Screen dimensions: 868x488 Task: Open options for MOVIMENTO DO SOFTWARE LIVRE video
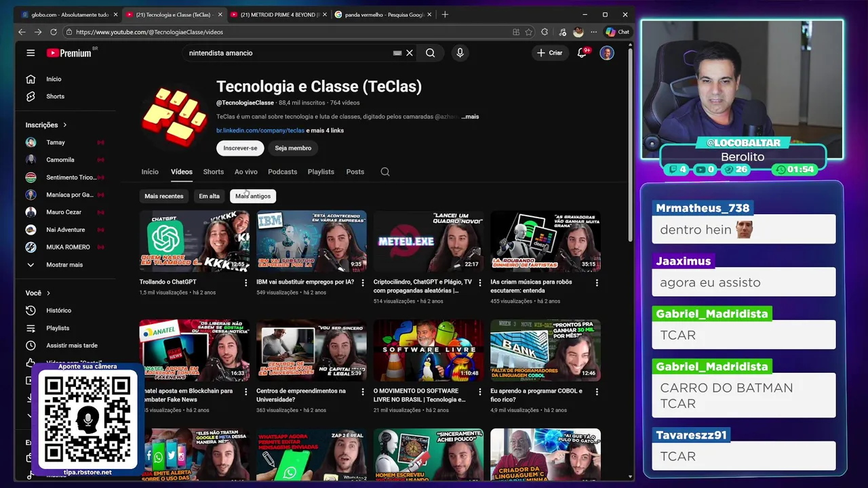click(480, 392)
